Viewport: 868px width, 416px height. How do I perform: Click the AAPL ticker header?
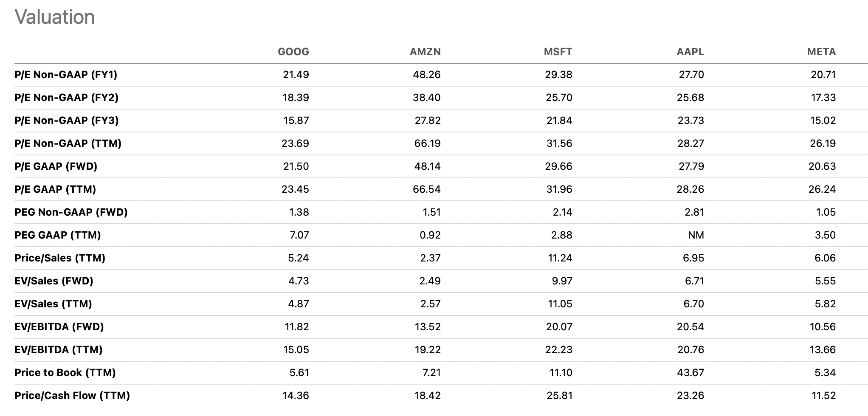[x=690, y=52]
